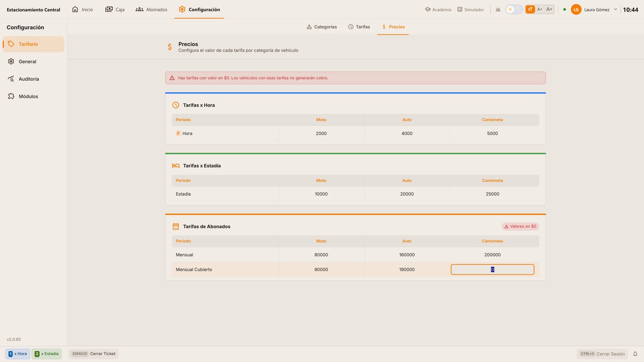Click the 2 x Estadía shortcut button
644x362 pixels.
pyautogui.click(x=47, y=354)
